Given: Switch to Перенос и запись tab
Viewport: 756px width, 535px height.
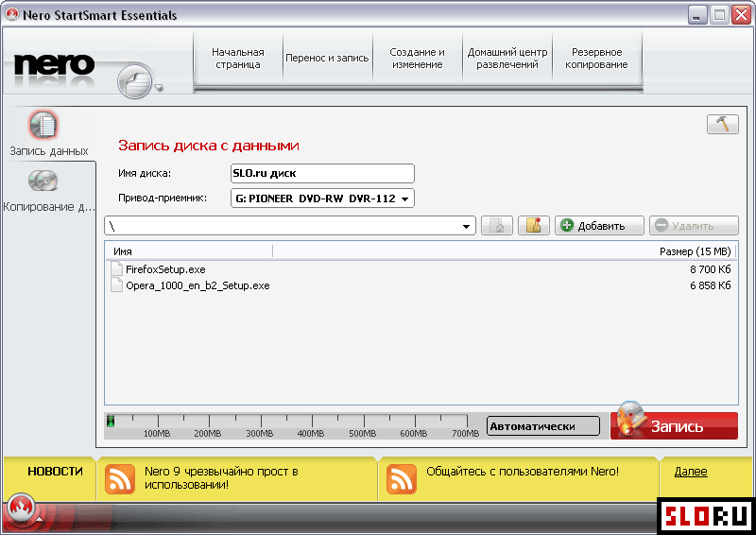Looking at the screenshot, I should 327,59.
